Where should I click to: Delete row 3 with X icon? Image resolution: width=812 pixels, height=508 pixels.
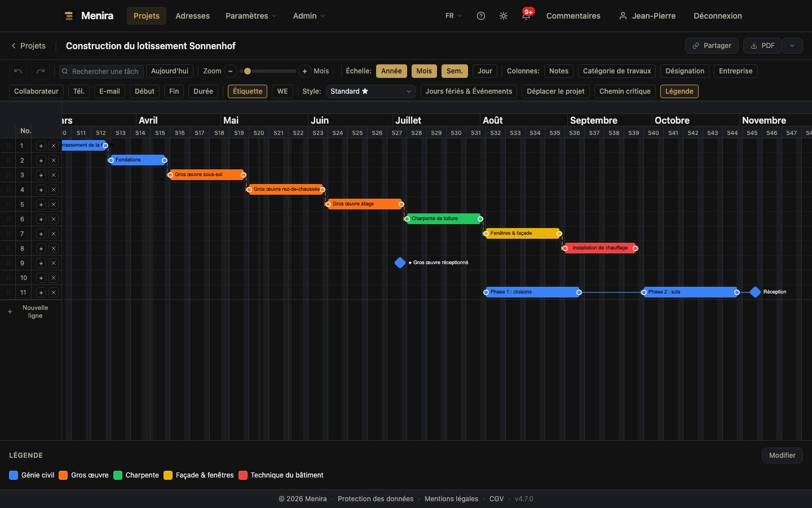point(54,175)
